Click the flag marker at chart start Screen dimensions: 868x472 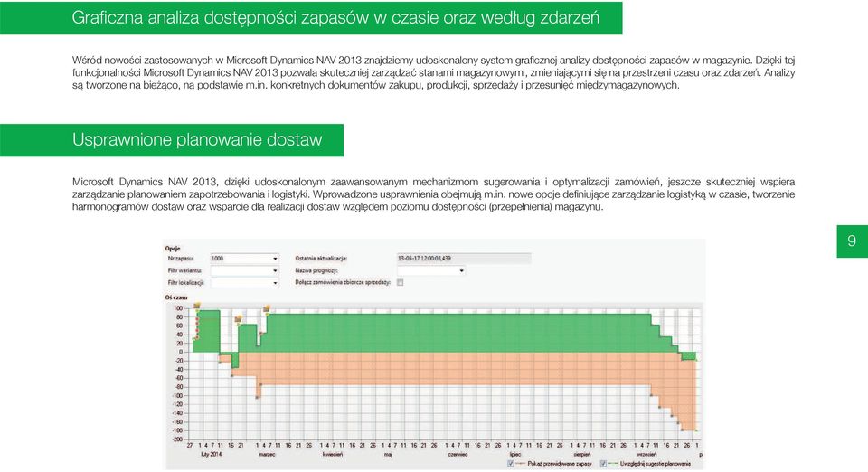pyautogui.click(x=196, y=306)
